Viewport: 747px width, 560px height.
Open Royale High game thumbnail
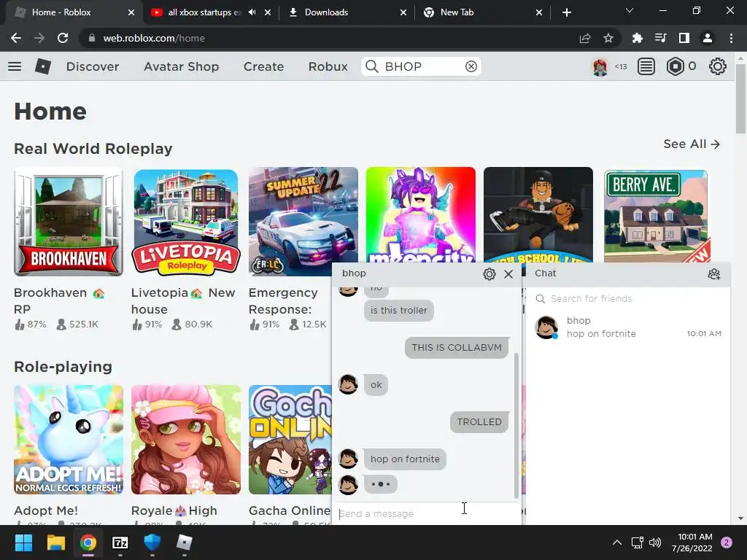point(186,440)
